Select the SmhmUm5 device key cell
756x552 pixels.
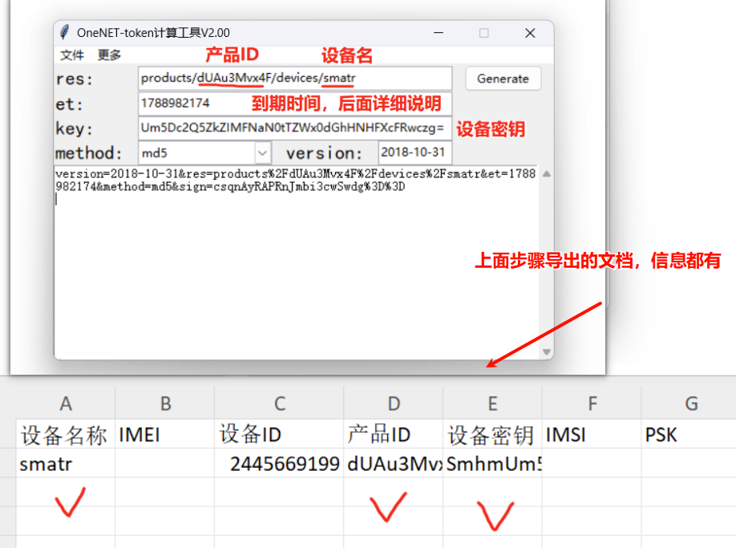tap(492, 464)
